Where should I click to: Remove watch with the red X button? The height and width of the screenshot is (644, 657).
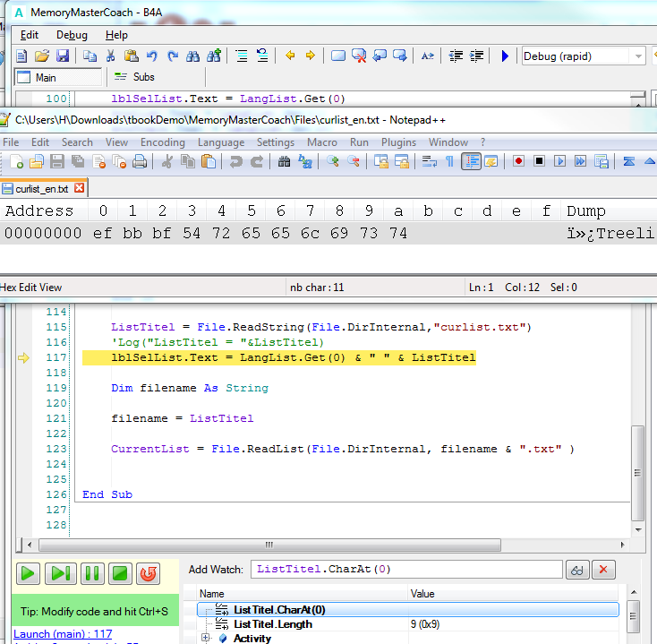(604, 570)
